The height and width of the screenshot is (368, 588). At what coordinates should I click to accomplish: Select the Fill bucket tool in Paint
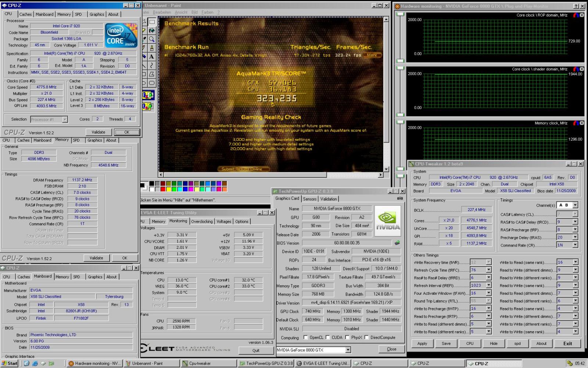[152, 31]
